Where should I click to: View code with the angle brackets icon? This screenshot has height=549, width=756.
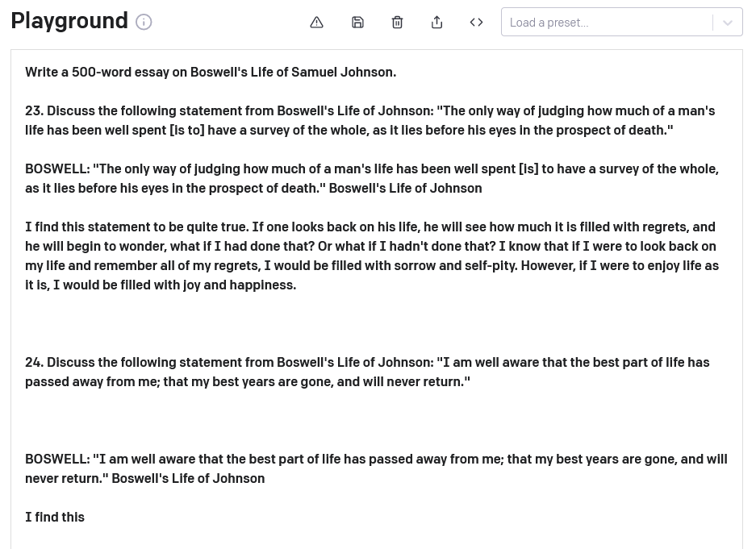[x=476, y=22]
